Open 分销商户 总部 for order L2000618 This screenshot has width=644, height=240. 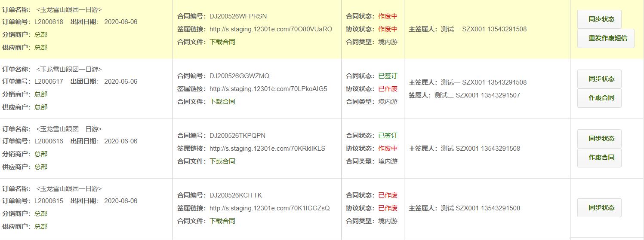pyautogui.click(x=41, y=35)
